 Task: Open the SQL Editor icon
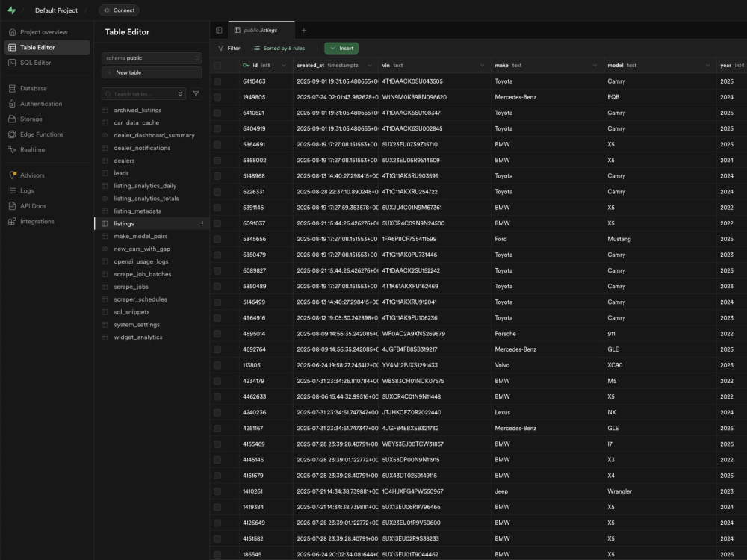click(13, 63)
